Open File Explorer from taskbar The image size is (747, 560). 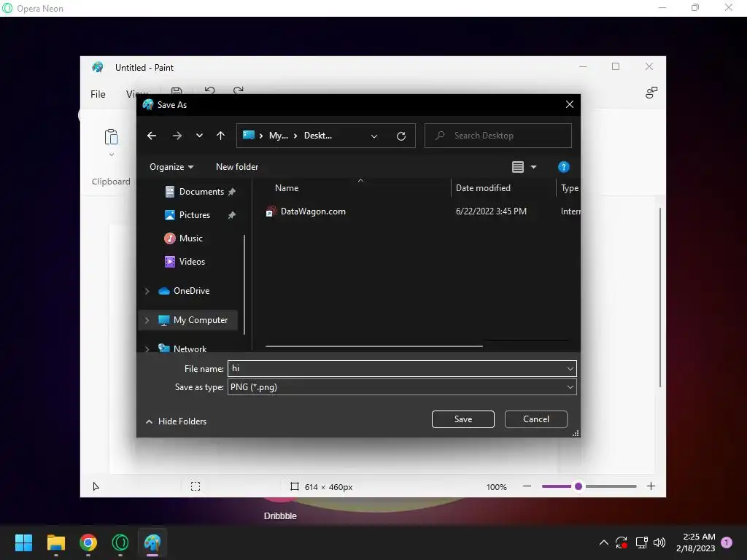tap(56, 542)
